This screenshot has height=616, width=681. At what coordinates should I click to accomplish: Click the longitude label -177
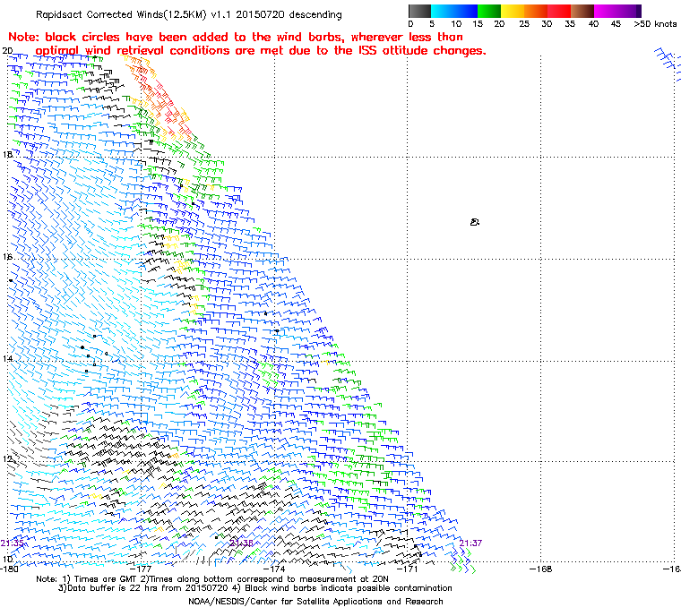[142, 569]
